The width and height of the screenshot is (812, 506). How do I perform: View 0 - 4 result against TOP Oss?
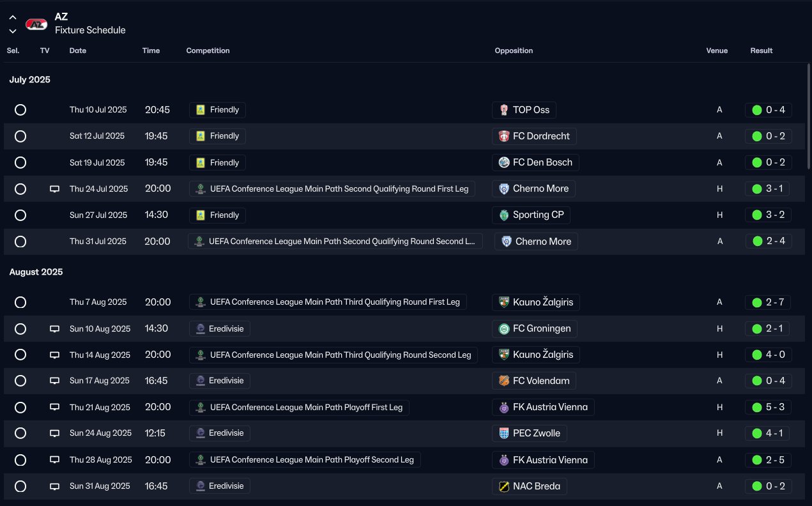(x=769, y=110)
